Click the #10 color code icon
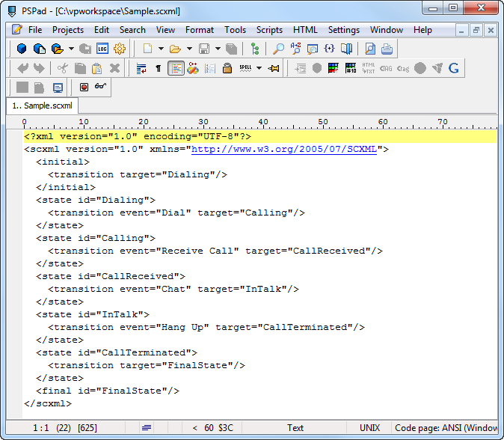Screen dimensions: 504x440 tap(351, 68)
